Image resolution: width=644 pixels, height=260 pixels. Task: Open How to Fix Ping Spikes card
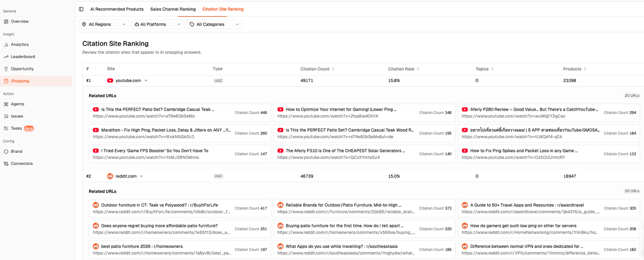pyautogui.click(x=549, y=154)
